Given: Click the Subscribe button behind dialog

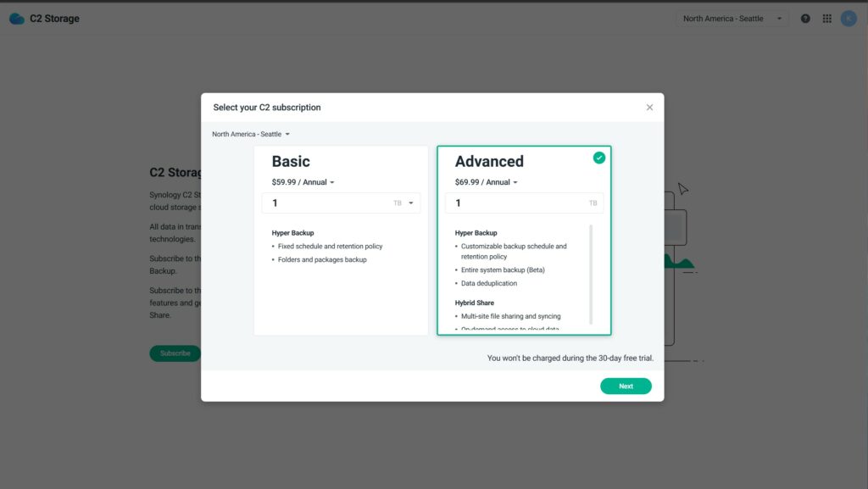Looking at the screenshot, I should click(x=175, y=353).
